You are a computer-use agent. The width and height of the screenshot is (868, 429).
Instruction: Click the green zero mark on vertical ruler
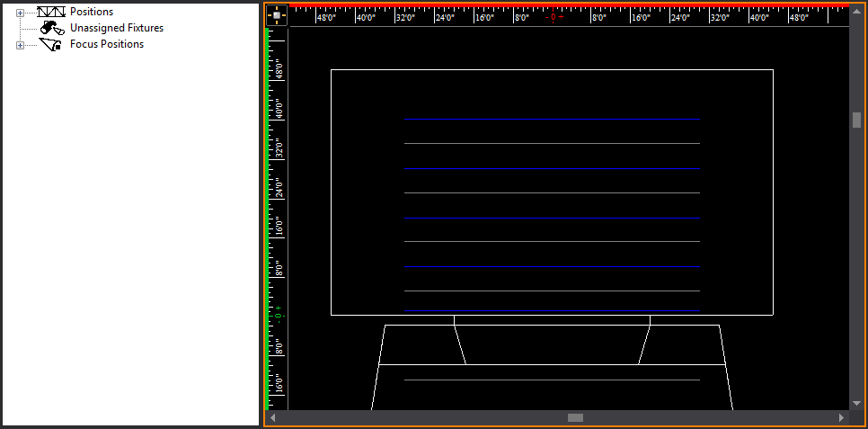pos(279,313)
